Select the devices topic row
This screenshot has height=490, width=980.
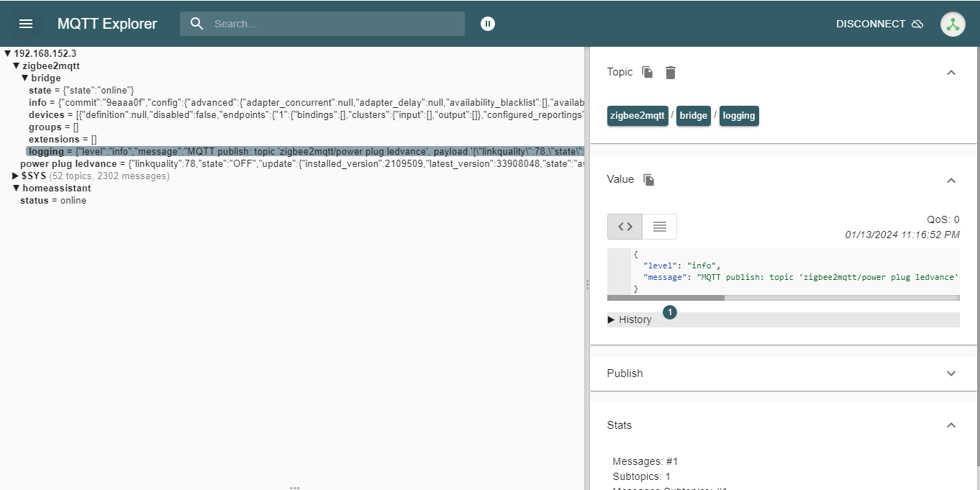(x=306, y=114)
